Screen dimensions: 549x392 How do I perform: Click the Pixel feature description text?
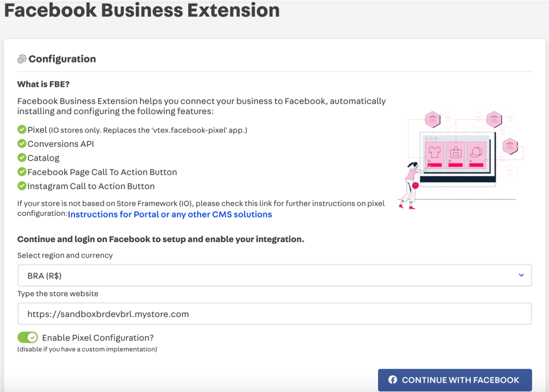pos(137,130)
